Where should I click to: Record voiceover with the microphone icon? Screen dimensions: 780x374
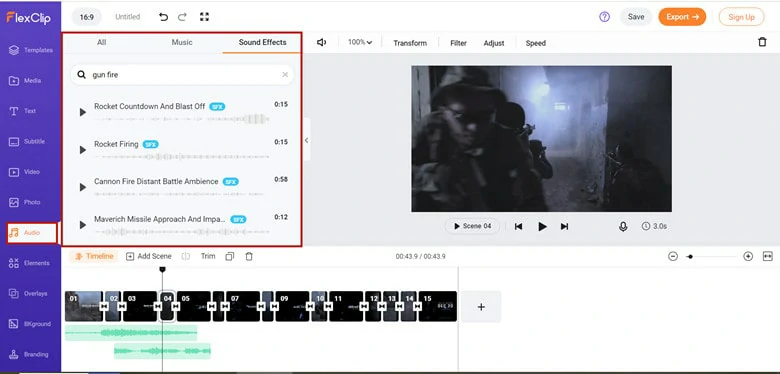[623, 226]
